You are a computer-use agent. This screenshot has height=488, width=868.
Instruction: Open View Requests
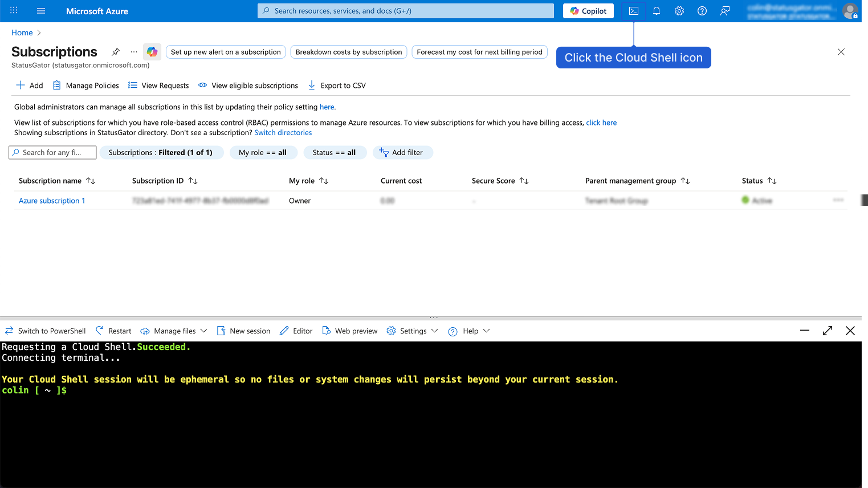click(158, 86)
